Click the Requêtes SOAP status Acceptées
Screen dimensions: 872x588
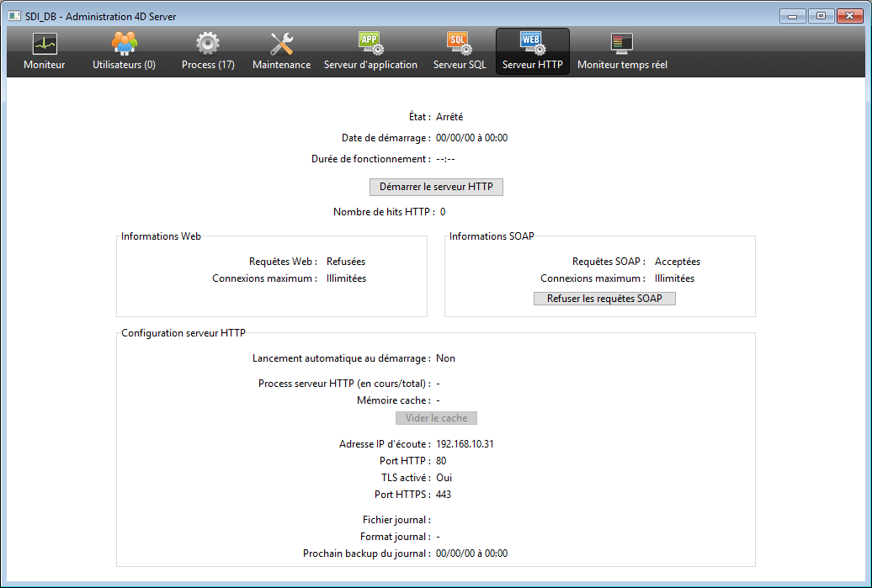(678, 262)
